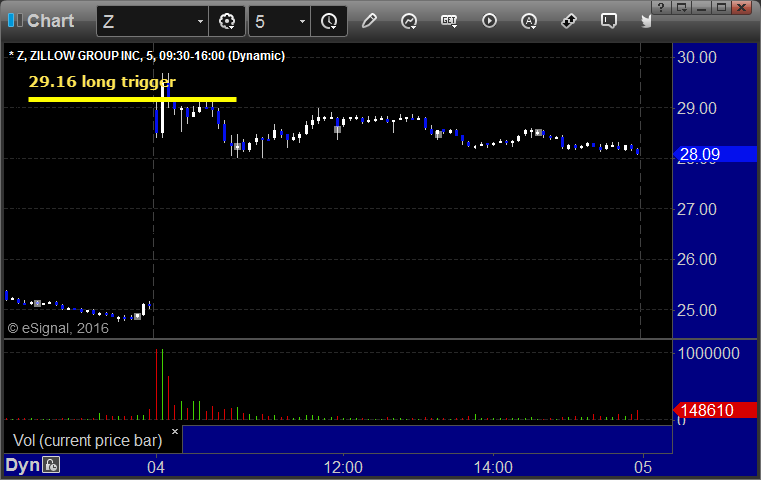Select the pencil drawing tool
The image size is (761, 480).
[369, 21]
